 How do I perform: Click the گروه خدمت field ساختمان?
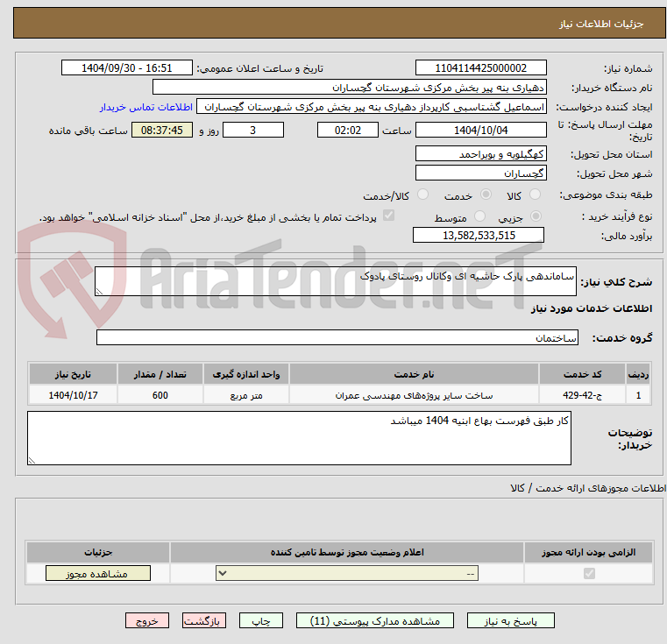tap(337, 337)
